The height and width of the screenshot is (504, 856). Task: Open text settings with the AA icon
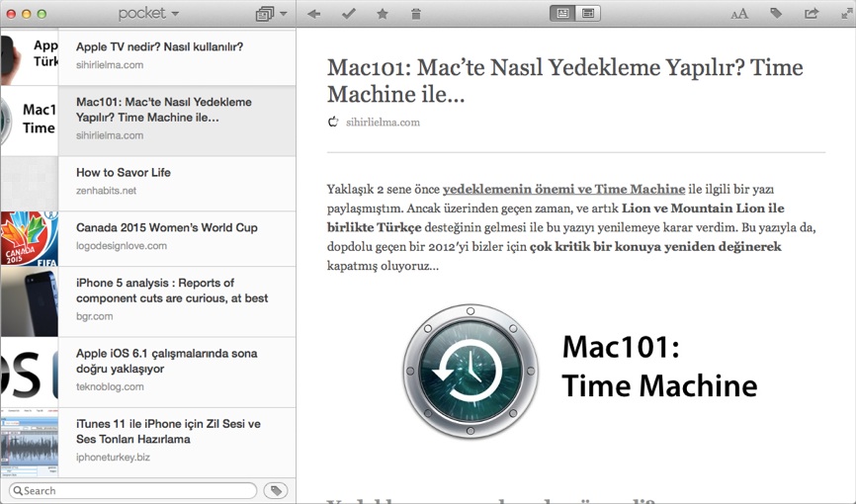point(739,14)
